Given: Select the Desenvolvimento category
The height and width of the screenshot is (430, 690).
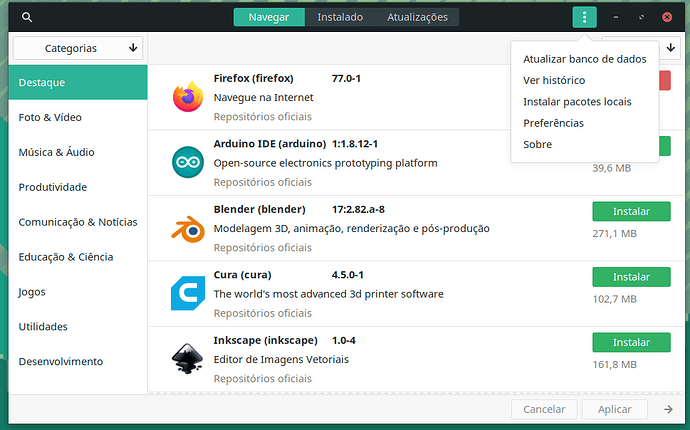Looking at the screenshot, I should coord(78,361).
